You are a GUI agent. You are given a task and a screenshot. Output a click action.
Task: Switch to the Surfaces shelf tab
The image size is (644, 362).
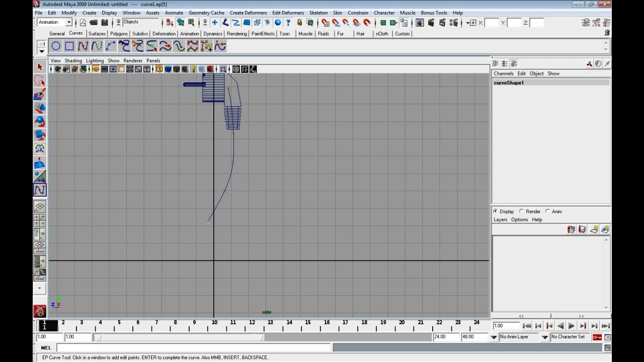97,34
